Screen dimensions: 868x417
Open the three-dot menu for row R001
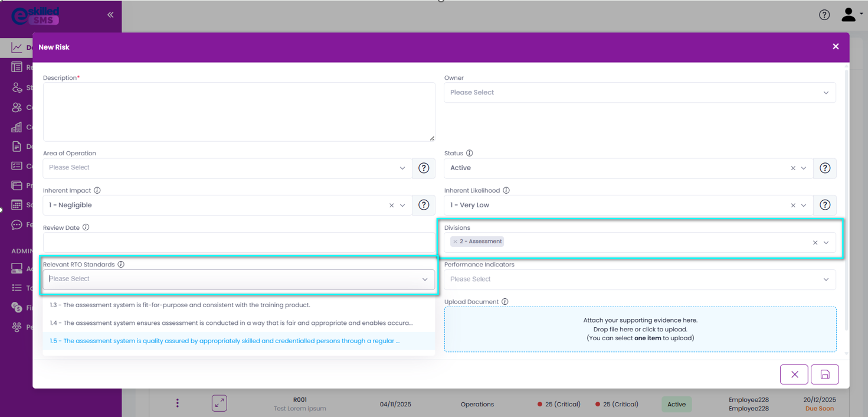177,403
